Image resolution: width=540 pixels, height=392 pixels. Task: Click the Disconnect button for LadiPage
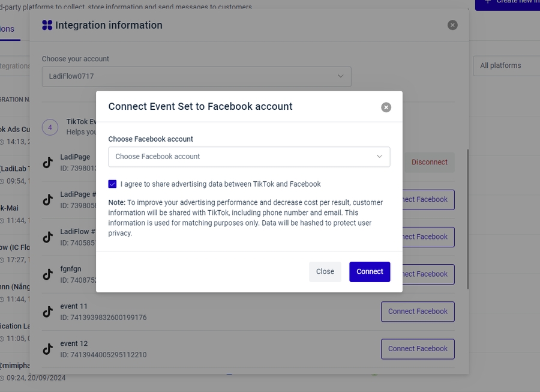pos(429,162)
